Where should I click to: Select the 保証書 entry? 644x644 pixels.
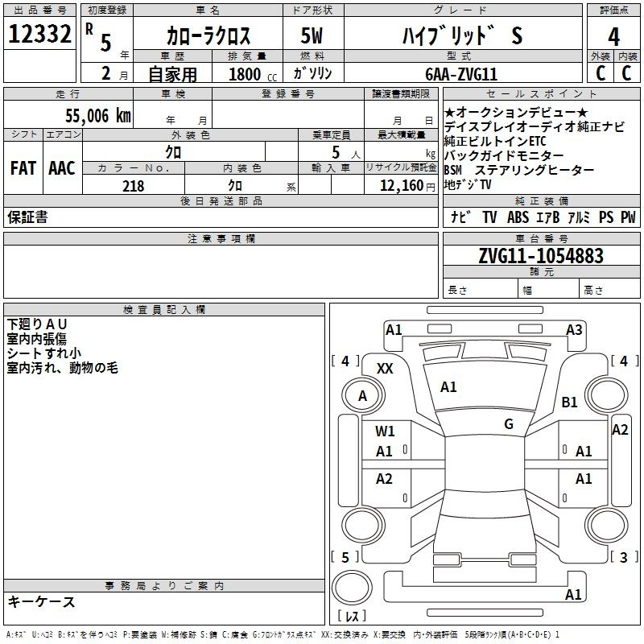pos(28,217)
